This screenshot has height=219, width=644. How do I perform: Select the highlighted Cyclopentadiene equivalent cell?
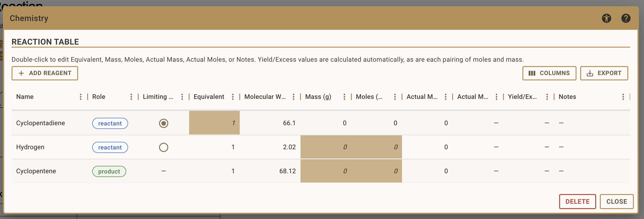[214, 123]
